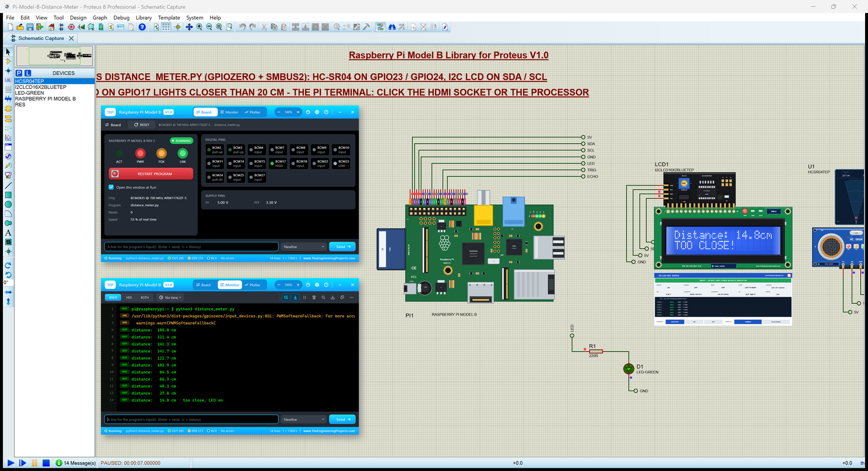Click the Save Project disk icon
Image resolution: width=868 pixels, height=471 pixels.
30,27
